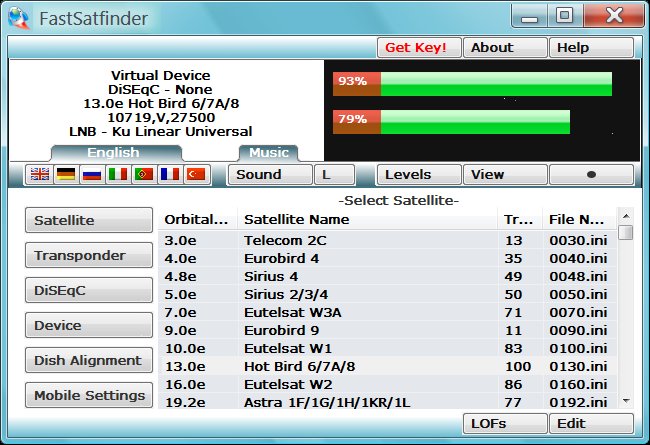Select the Eutelsat W2 row
This screenshot has height=445, width=650.
click(388, 384)
